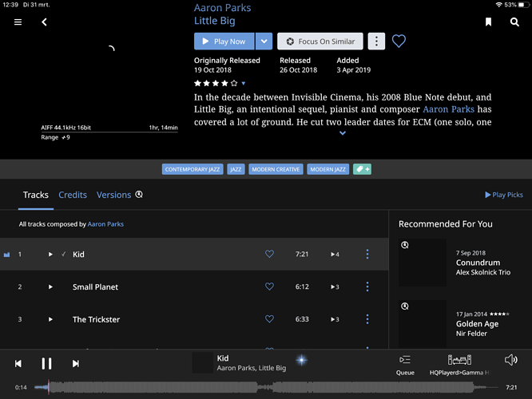This screenshot has width=532, height=399.
Task: Open composer Aaron Parks link above tracks
Action: [x=105, y=224]
